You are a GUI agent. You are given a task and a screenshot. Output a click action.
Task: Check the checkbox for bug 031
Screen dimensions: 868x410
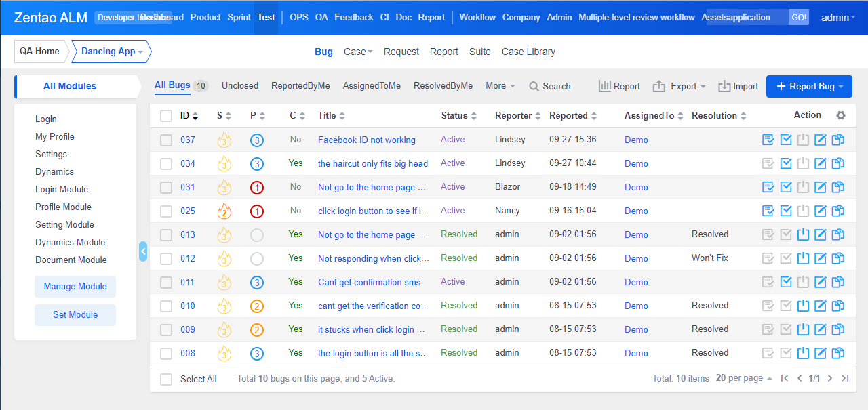[166, 187]
